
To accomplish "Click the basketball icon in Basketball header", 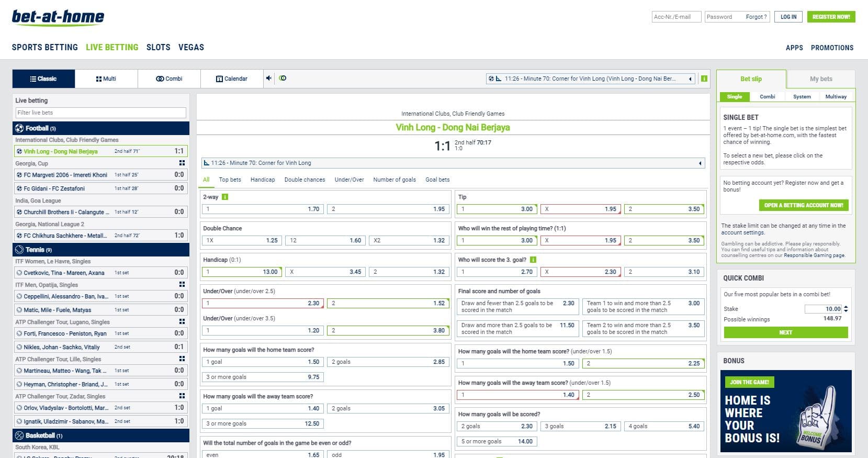I will [x=19, y=435].
